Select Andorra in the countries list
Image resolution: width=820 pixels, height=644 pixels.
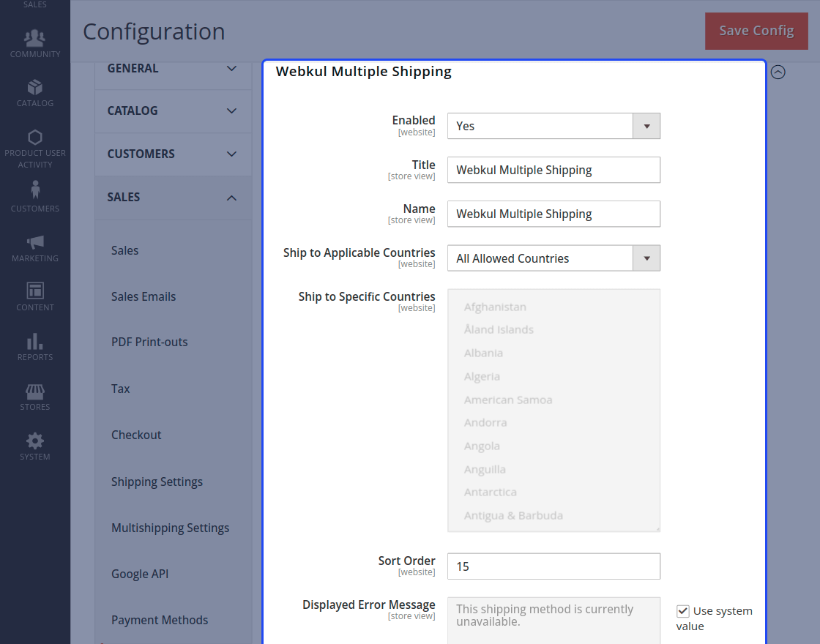[x=485, y=422]
